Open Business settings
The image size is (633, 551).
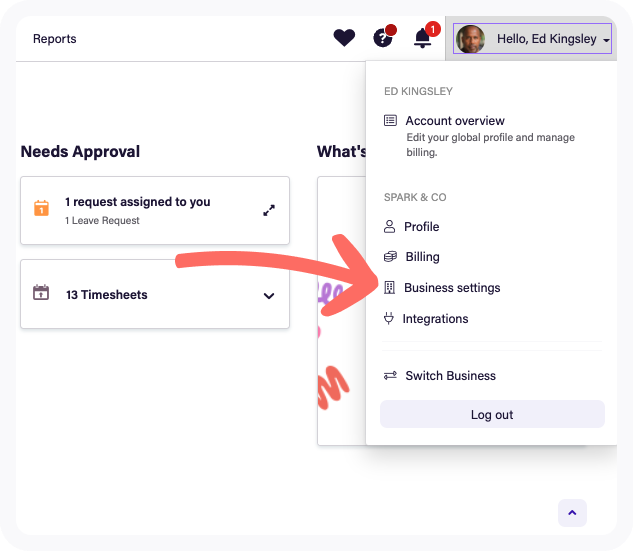click(452, 288)
